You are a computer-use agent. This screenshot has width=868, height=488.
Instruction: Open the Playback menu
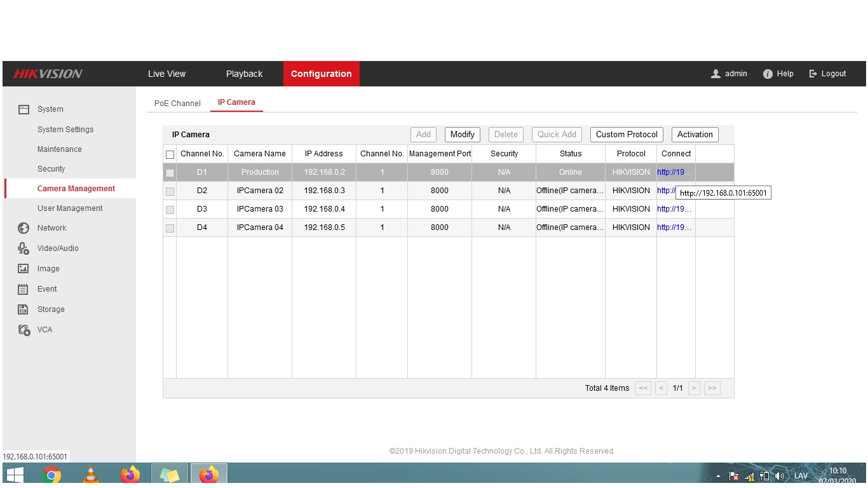[x=244, y=74]
